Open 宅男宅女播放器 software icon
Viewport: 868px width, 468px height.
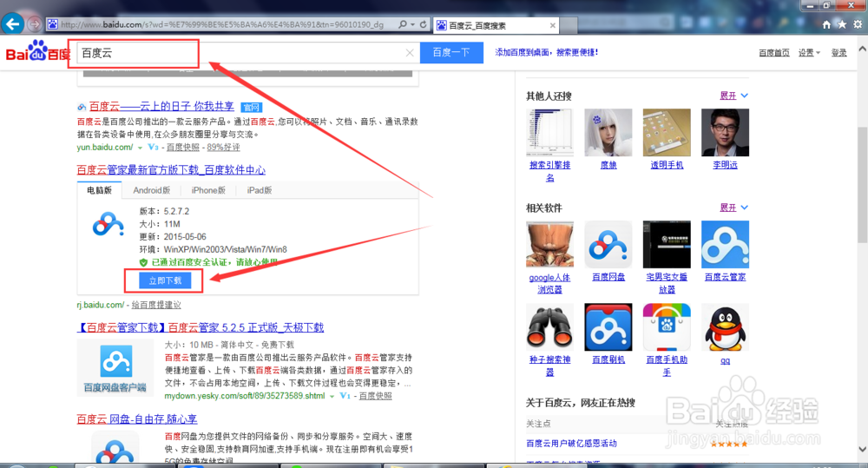(667, 244)
